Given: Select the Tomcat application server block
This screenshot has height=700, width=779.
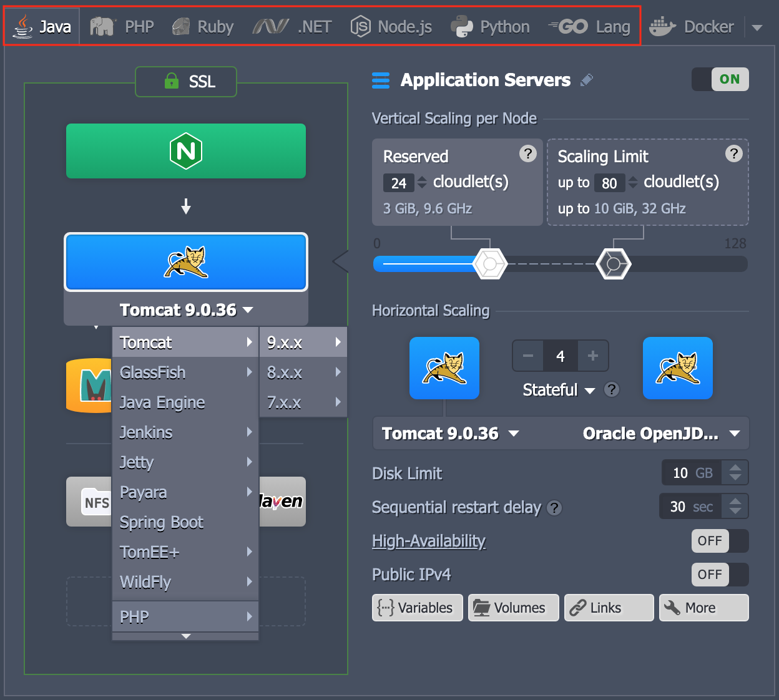Looking at the screenshot, I should (x=186, y=262).
